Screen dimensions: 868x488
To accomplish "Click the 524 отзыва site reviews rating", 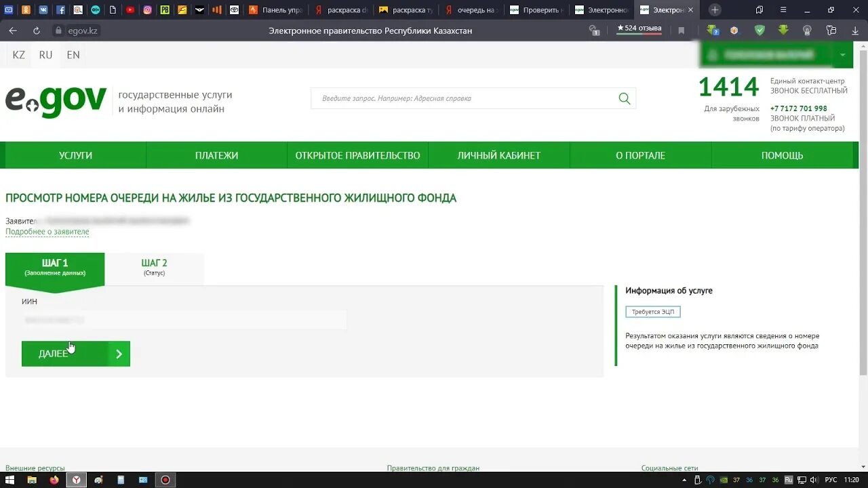I will [638, 27].
